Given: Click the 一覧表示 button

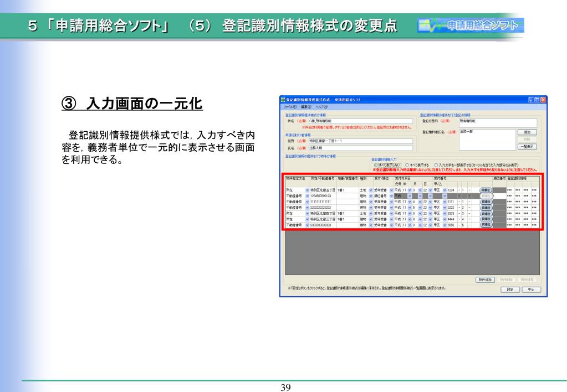Looking at the screenshot, I should coord(527,147).
